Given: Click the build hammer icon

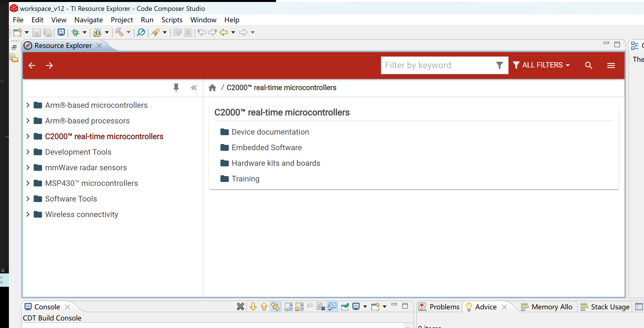Looking at the screenshot, I should 119,33.
